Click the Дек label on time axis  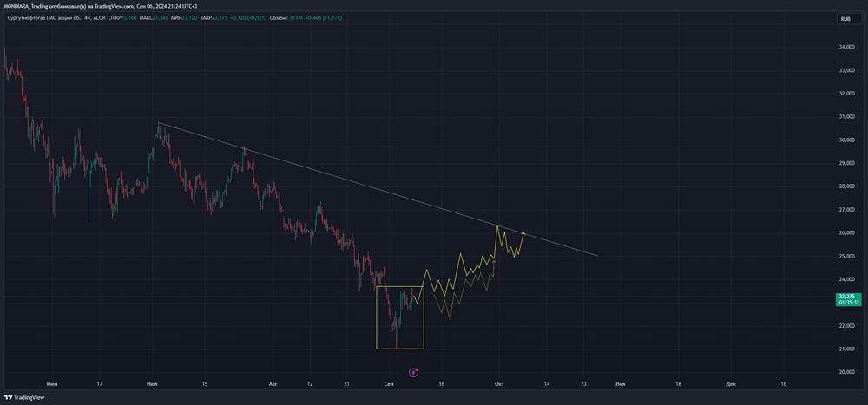(x=731, y=383)
